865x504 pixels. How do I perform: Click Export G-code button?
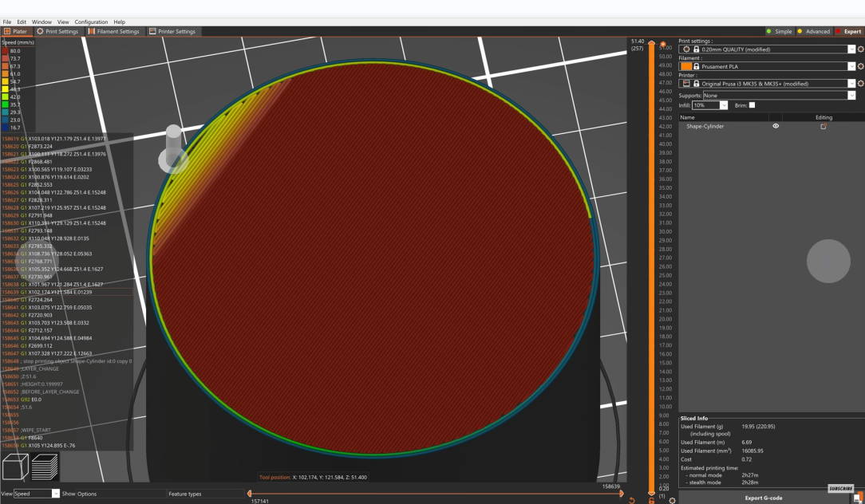pos(763,498)
